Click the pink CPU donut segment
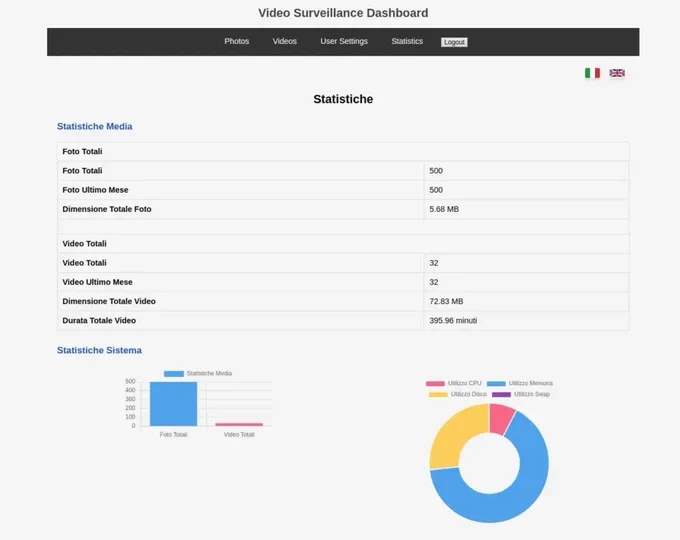Viewport: 680px width, 540px height. (501, 419)
